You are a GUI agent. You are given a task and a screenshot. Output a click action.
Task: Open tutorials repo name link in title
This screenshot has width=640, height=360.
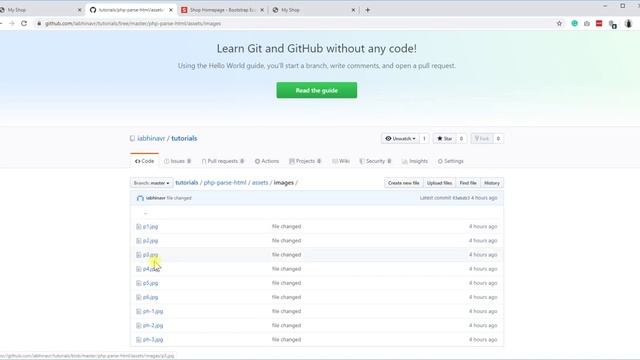[x=184, y=138]
